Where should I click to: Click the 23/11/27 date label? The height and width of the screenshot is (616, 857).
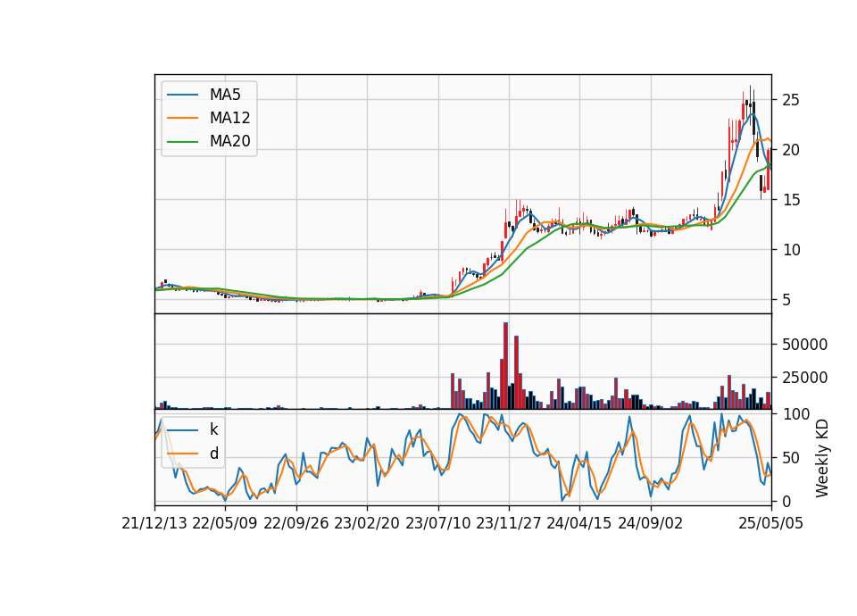pyautogui.click(x=509, y=523)
